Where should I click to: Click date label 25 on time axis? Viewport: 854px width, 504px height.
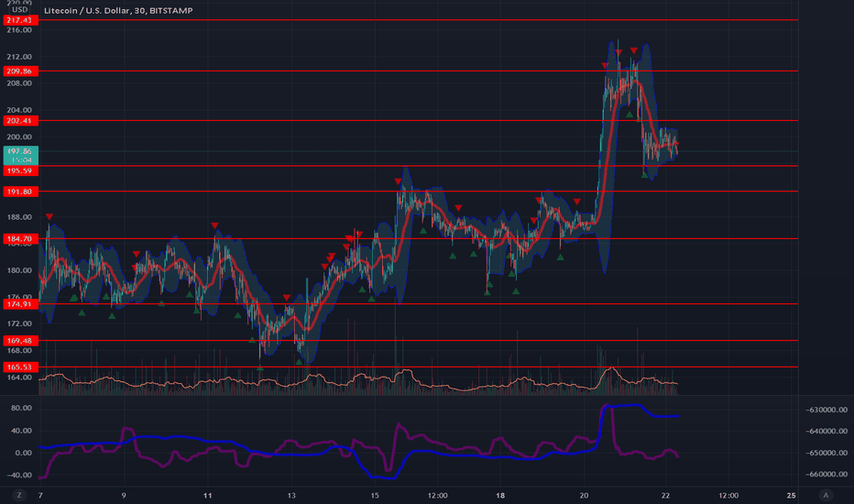point(792,495)
